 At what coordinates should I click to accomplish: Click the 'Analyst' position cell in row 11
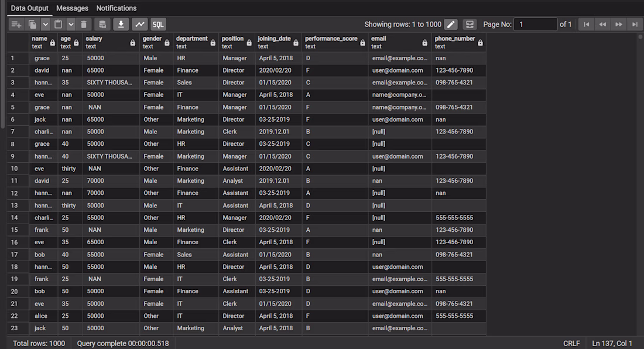click(237, 181)
